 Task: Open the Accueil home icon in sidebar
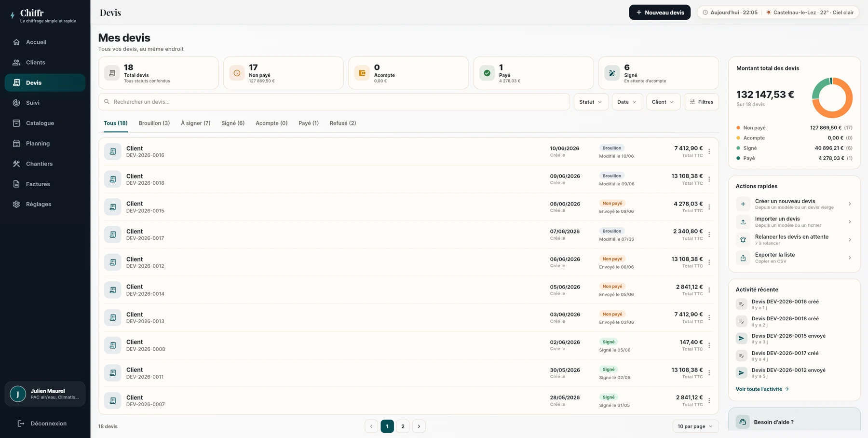coord(16,42)
